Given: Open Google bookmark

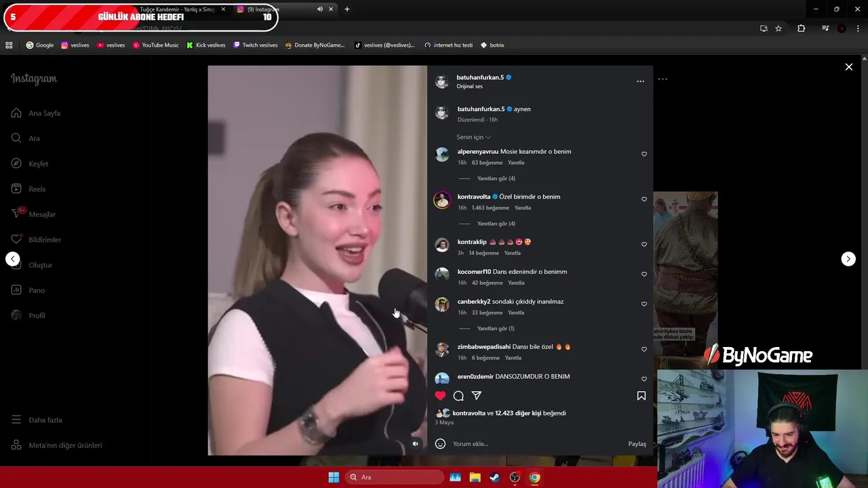Looking at the screenshot, I should point(39,45).
